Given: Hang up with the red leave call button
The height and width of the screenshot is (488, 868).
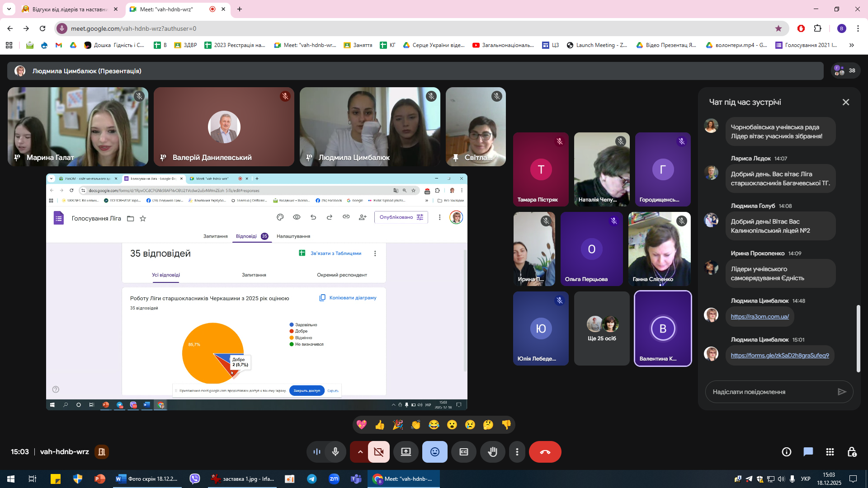Looking at the screenshot, I should click(x=545, y=452).
